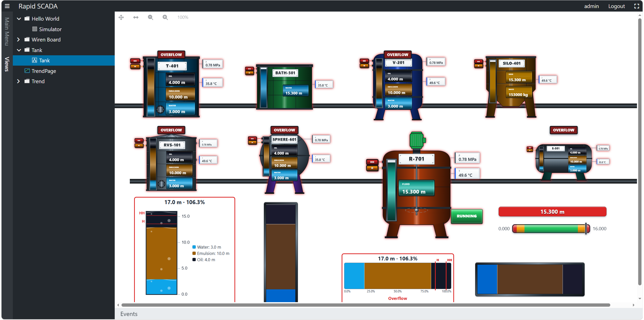Click the TrendPage chart icon
This screenshot has width=644, height=320.
[27, 71]
